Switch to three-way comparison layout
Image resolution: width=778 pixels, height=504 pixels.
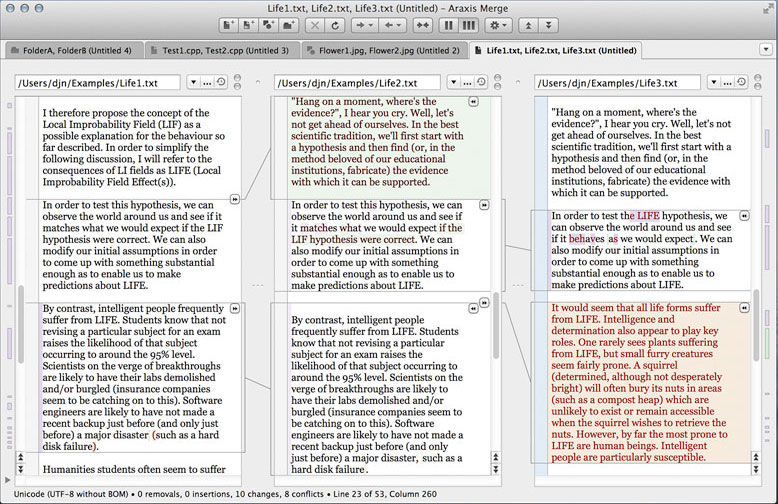pos(469,23)
